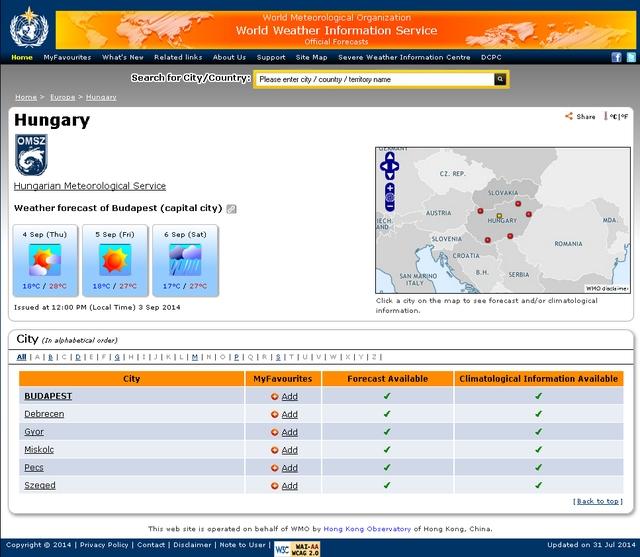Click the city search input field

(375, 79)
